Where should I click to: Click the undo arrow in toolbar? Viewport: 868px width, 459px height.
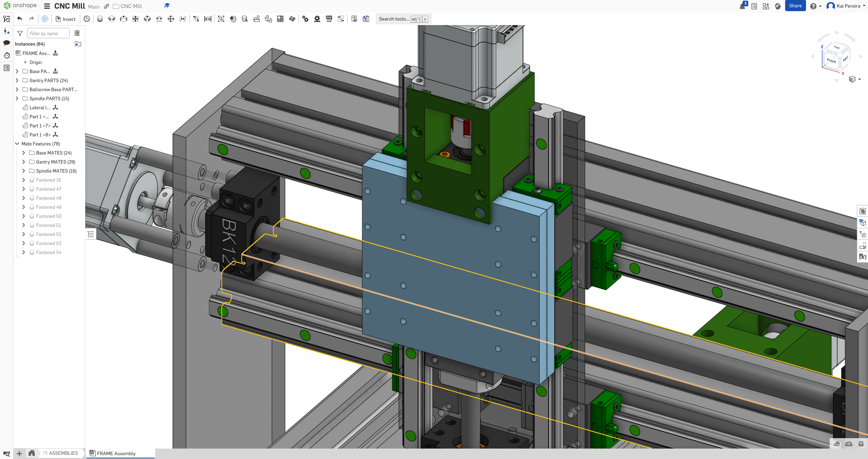click(x=20, y=19)
